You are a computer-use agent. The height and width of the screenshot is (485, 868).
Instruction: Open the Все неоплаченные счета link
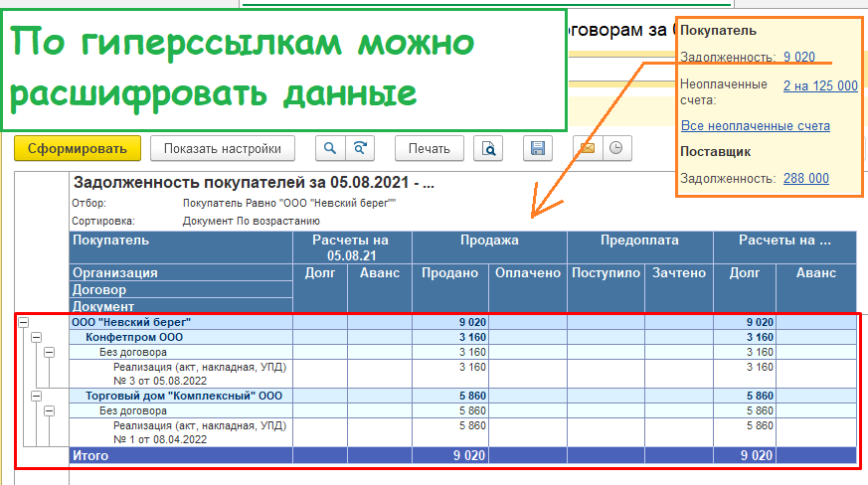pyautogui.click(x=755, y=125)
